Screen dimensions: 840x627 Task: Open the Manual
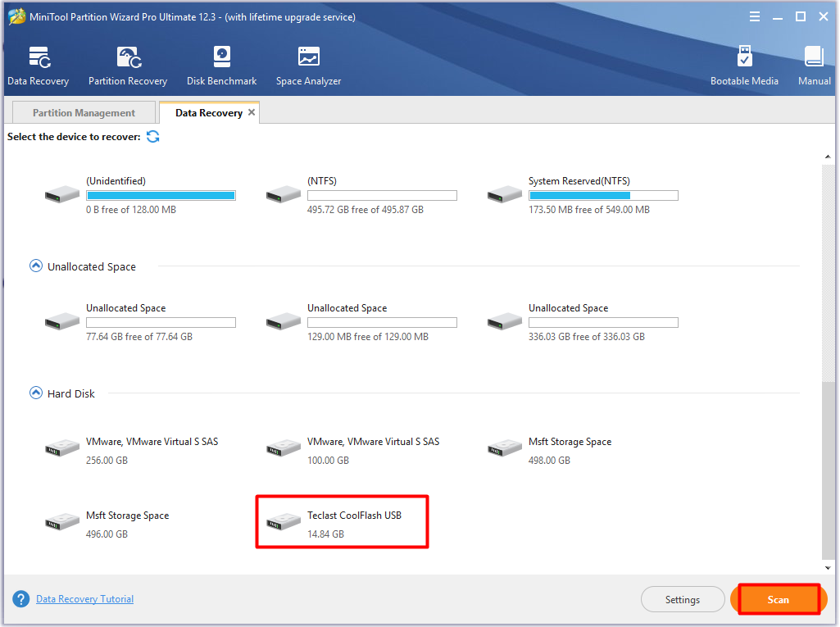[815, 66]
